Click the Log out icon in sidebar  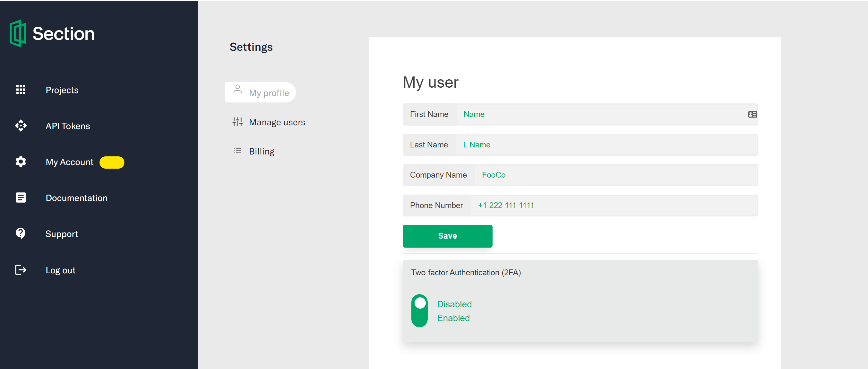point(21,270)
